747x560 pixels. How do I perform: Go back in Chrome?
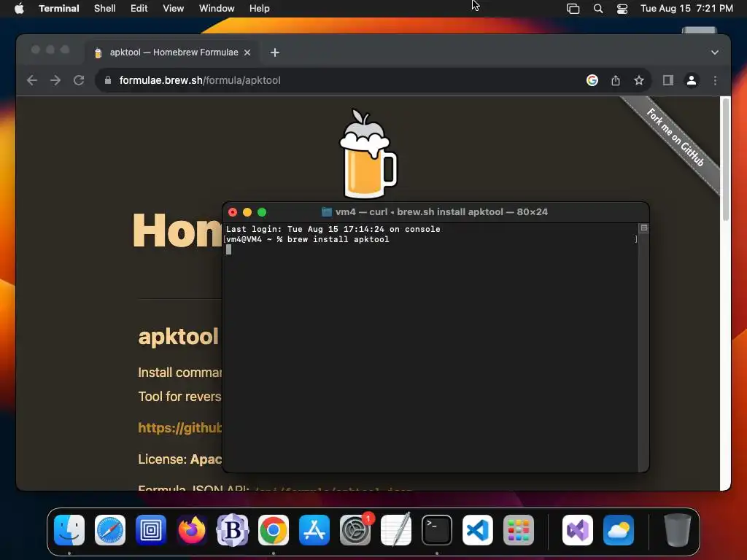point(32,80)
